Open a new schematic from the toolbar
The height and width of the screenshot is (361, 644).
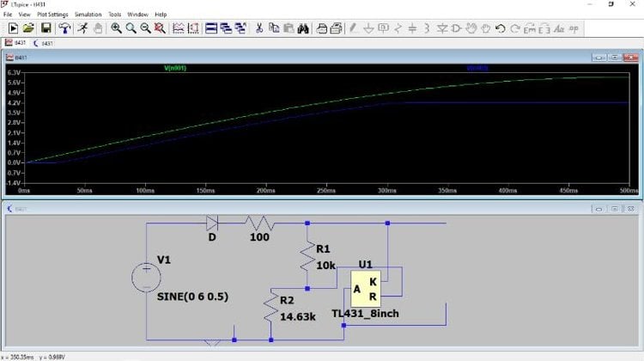point(13,28)
